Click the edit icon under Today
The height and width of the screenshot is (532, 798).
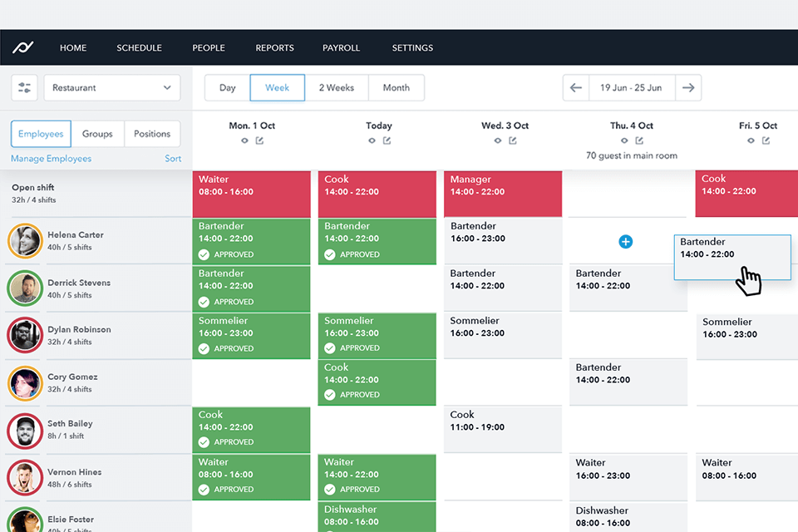(387, 140)
